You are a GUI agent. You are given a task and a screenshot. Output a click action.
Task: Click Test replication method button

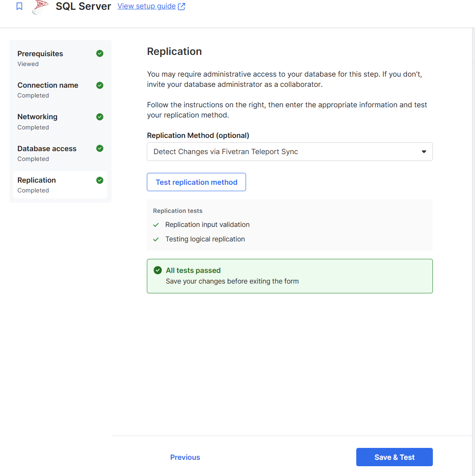[x=196, y=182]
